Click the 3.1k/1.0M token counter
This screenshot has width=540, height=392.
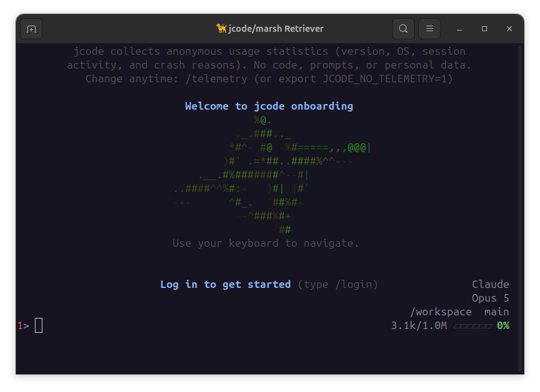(419, 325)
